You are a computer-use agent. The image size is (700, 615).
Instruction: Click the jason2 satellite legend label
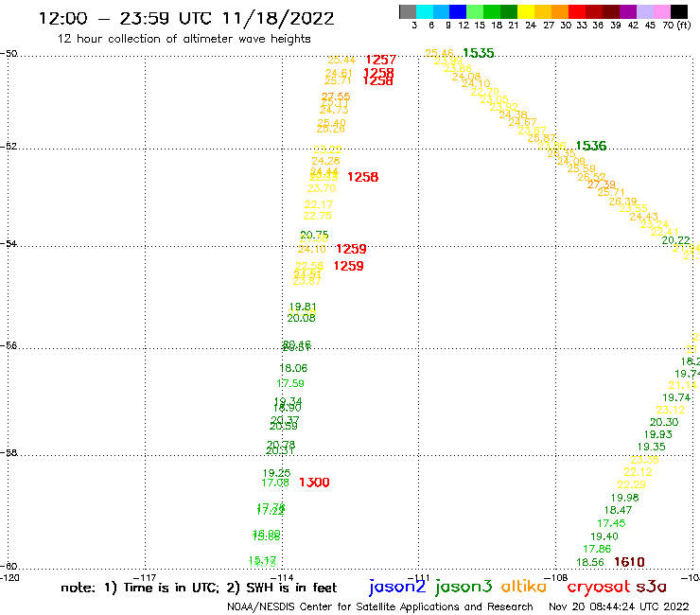pos(397,587)
